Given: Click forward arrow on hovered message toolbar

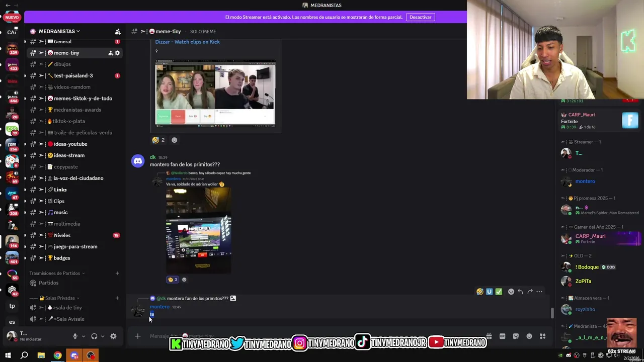Looking at the screenshot, I should (530, 292).
